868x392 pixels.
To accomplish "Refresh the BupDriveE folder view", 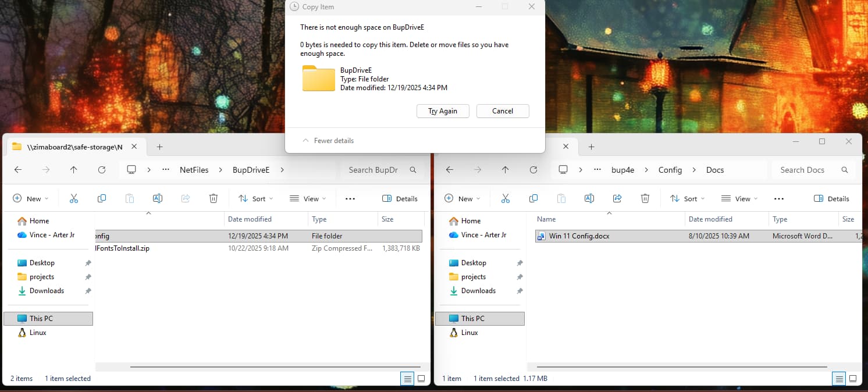I will [x=102, y=170].
